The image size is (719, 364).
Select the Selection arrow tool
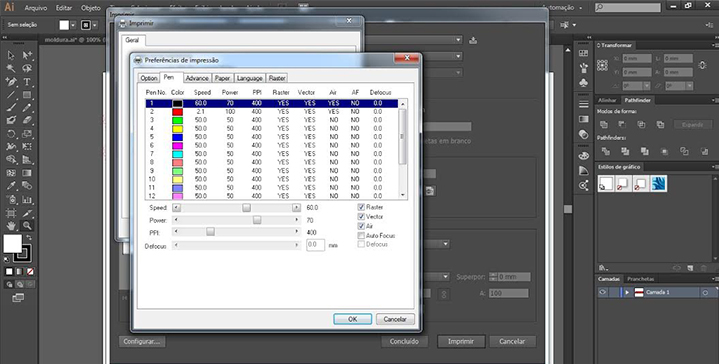click(11, 56)
